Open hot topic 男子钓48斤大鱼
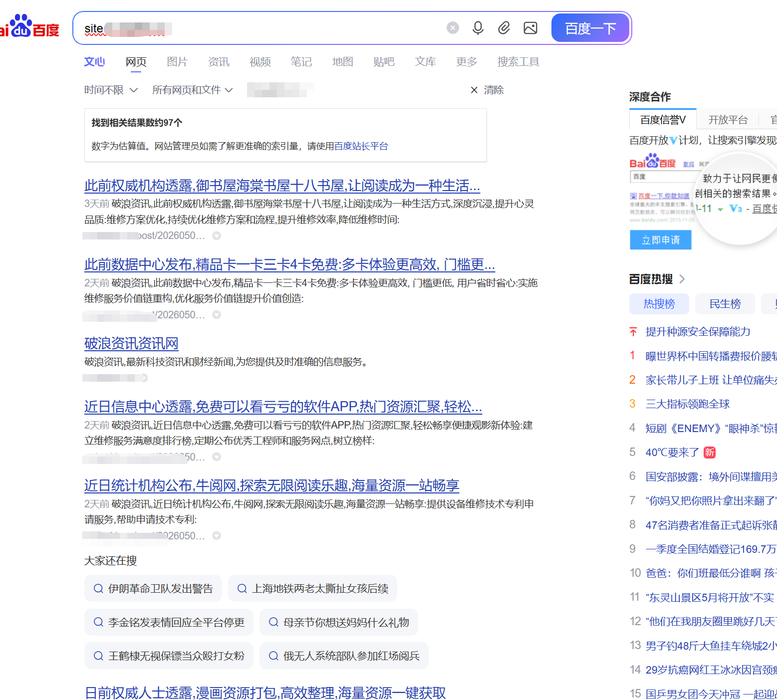777x700 pixels. (711, 646)
